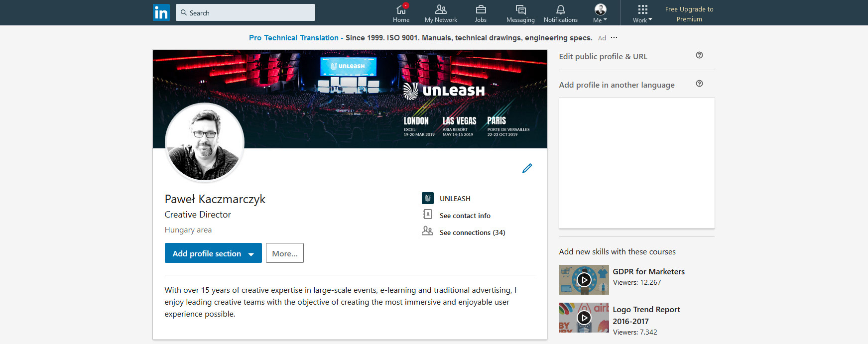This screenshot has height=344, width=868.
Task: Open Logo Trend Report 2016-2017 title
Action: (x=646, y=315)
